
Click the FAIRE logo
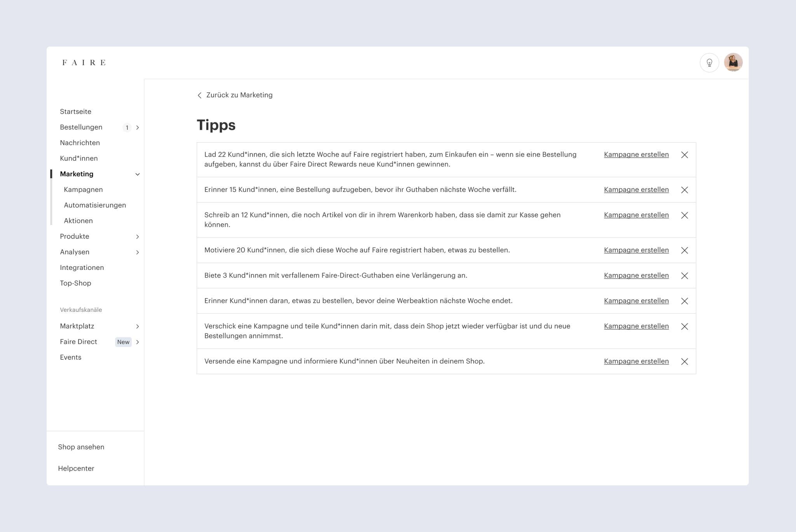[84, 63]
